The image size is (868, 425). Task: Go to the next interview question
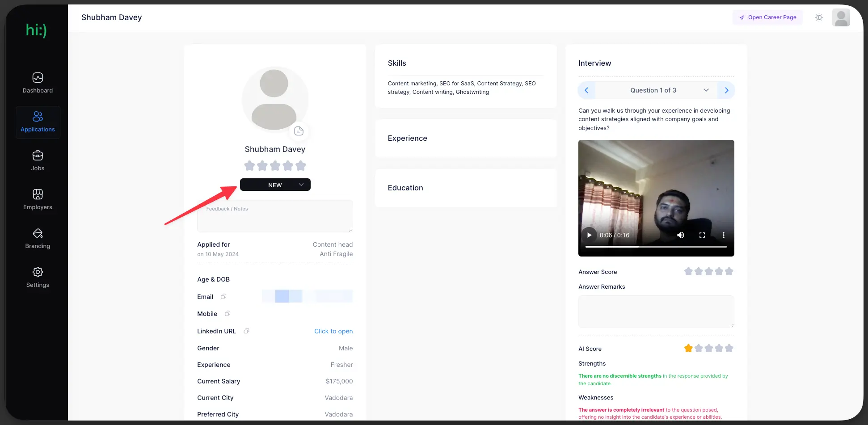click(x=726, y=90)
